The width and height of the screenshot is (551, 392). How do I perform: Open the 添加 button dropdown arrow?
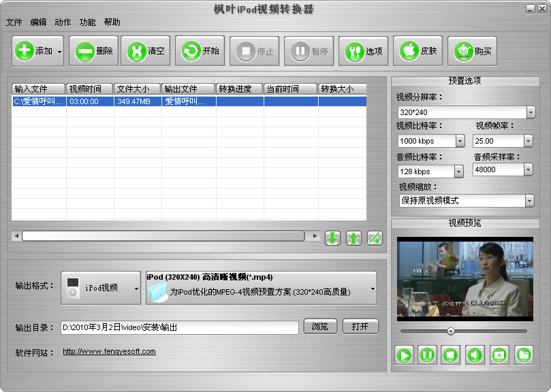coord(60,52)
